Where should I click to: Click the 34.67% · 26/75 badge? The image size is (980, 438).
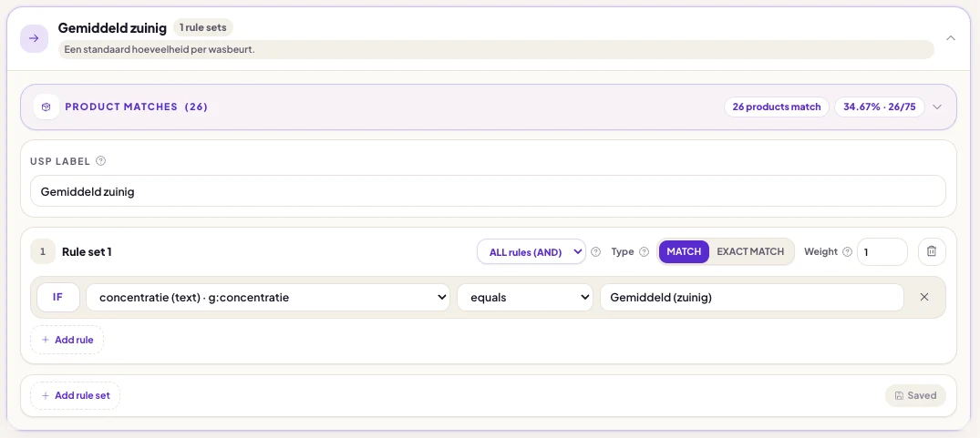[x=880, y=107]
